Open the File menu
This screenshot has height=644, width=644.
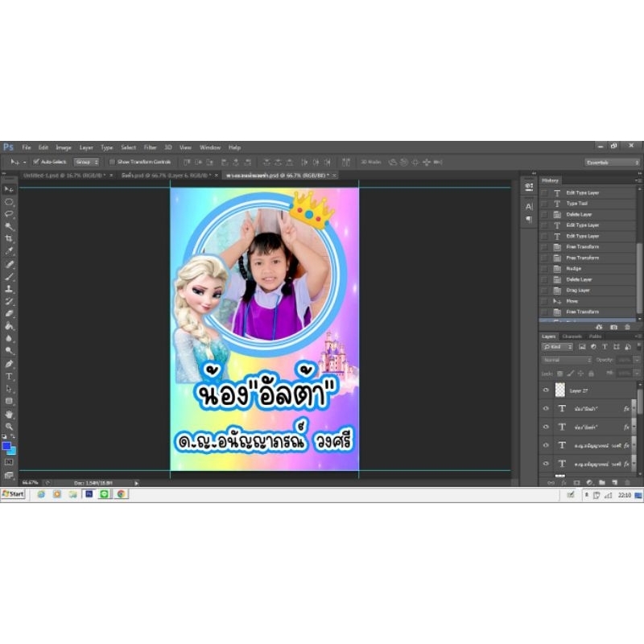click(x=27, y=147)
